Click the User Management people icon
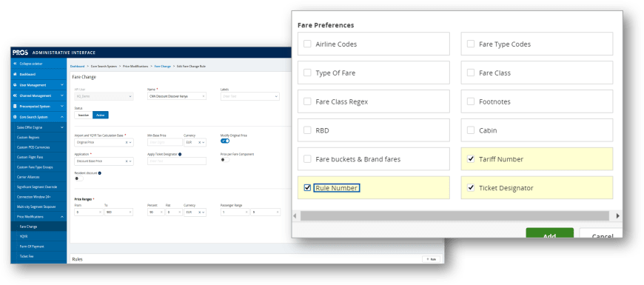 (15, 85)
